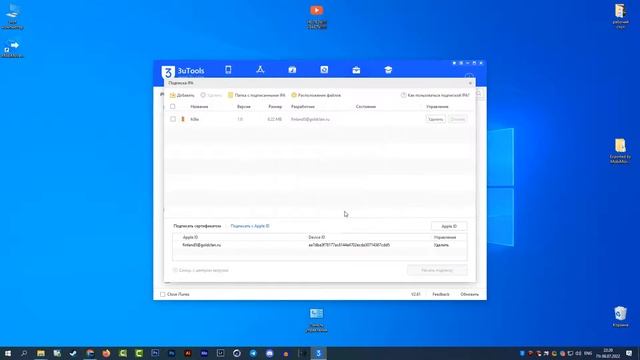Click the Добавить (Add) IPA button
This screenshot has width=640, height=360.
tap(182, 95)
